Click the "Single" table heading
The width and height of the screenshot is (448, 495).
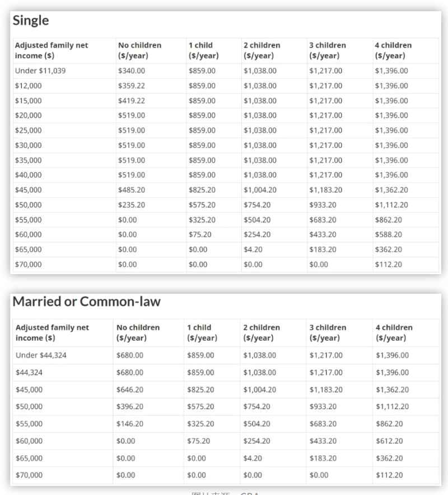coord(31,21)
